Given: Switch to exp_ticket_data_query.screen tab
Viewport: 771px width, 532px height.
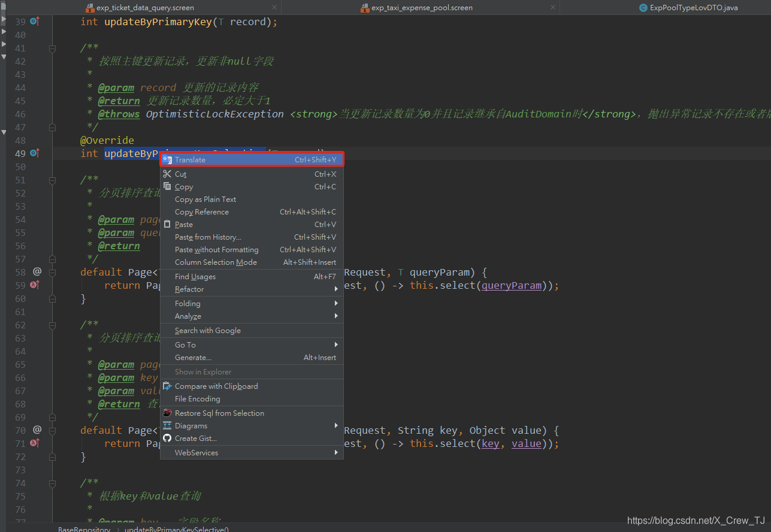Looking at the screenshot, I should [145, 8].
